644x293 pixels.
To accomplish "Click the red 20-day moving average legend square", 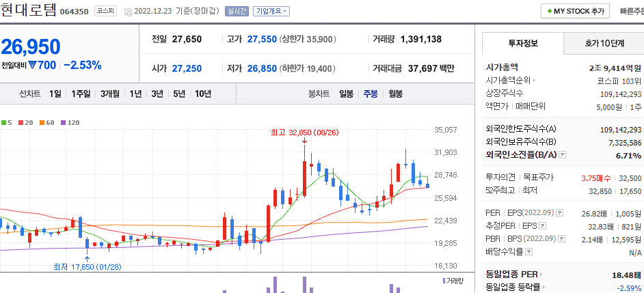I will [x=21, y=123].
